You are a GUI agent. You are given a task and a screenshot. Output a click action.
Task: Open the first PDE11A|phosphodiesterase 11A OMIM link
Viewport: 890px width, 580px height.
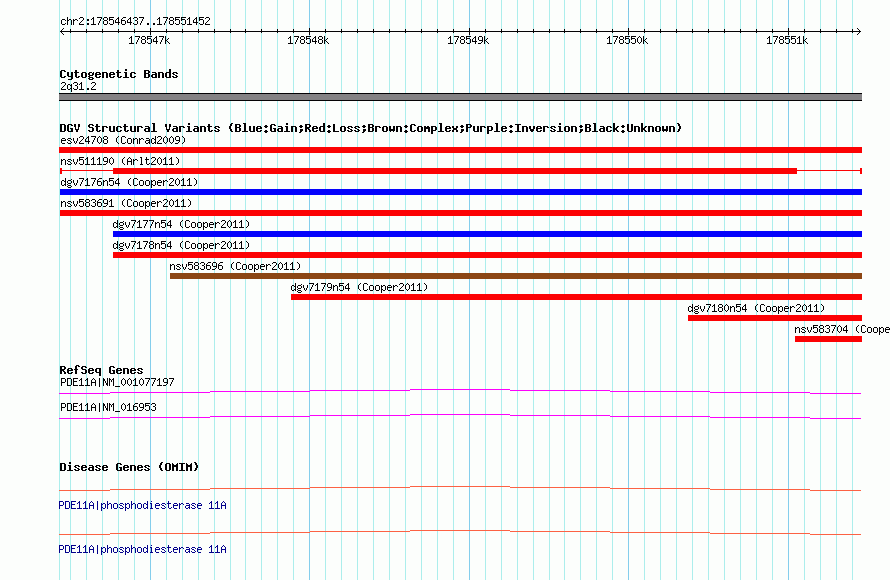point(142,505)
